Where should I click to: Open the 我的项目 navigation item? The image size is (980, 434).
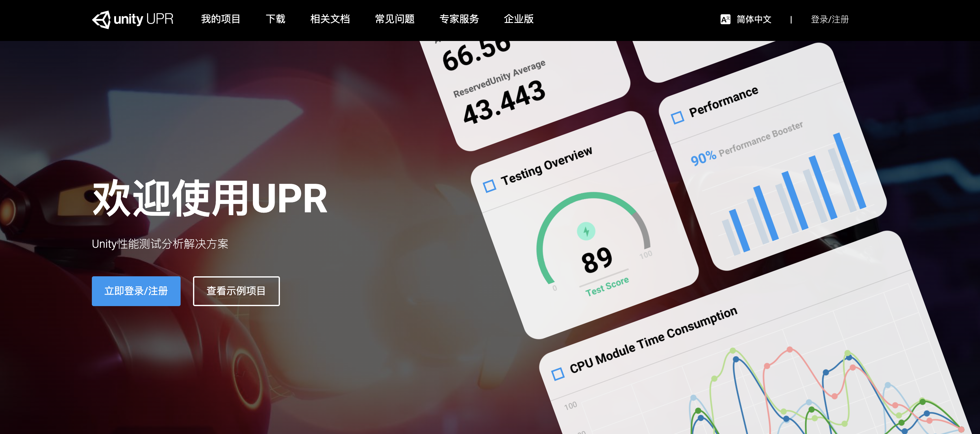tap(221, 19)
